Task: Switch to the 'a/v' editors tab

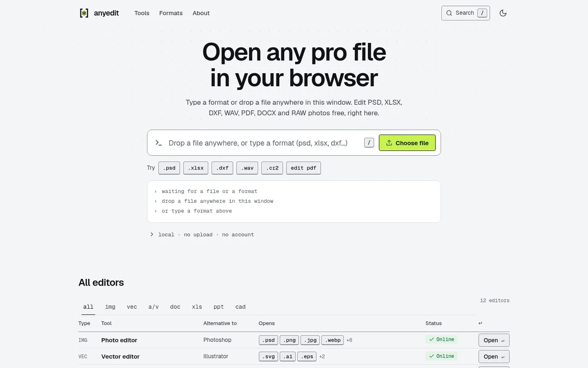Action: point(154,307)
